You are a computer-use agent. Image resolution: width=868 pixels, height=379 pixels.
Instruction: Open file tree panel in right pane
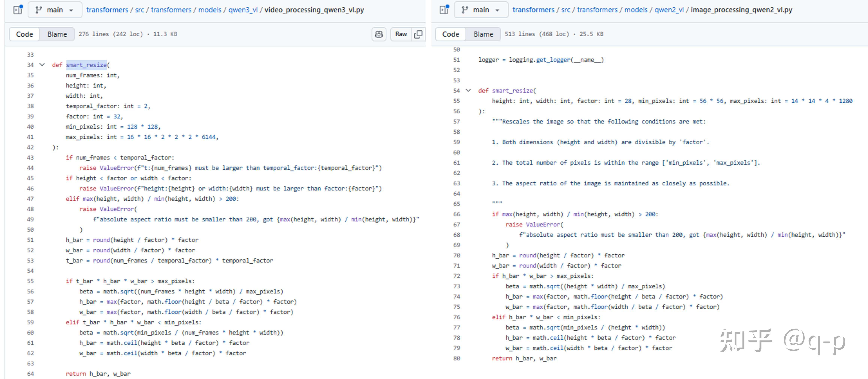[444, 9]
